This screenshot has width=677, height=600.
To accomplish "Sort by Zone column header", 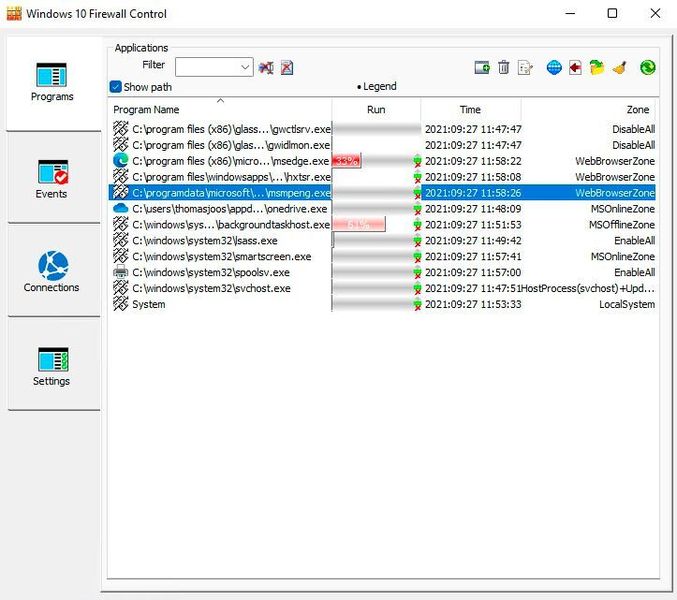I will 588,109.
